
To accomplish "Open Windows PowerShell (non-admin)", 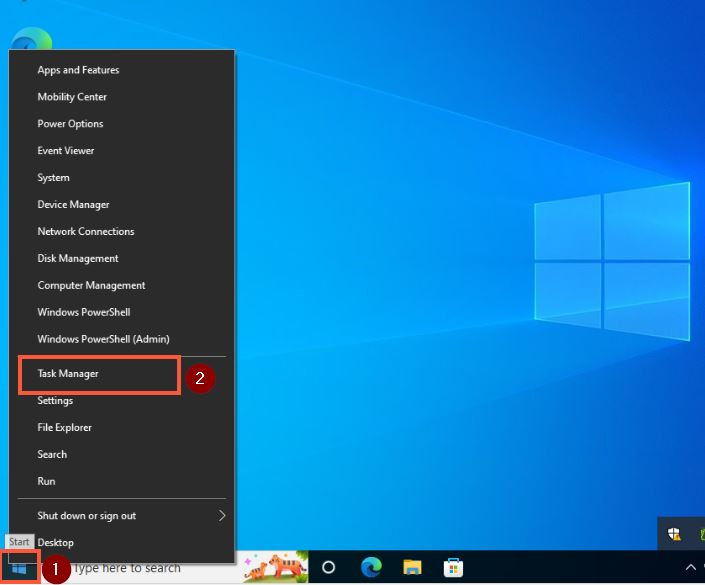I will coord(121,313).
